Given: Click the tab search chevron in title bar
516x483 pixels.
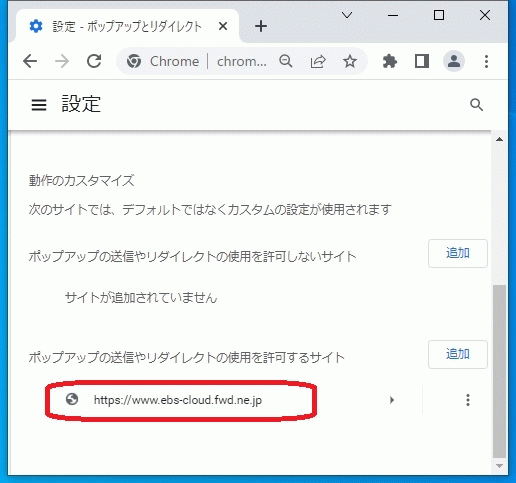Looking at the screenshot, I should (347, 15).
